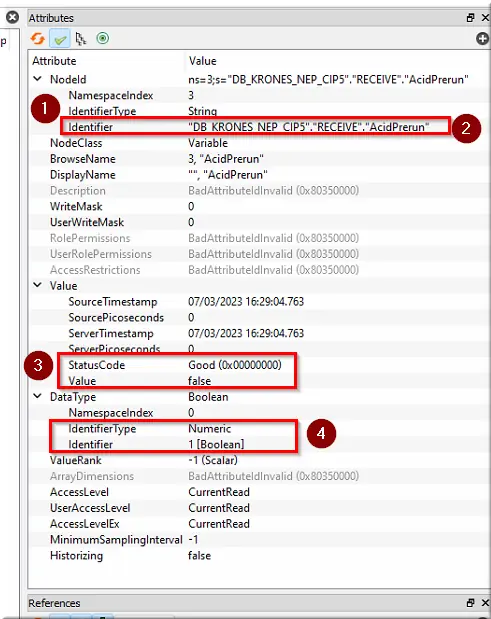Undock the Attributes panel with float icon

pyautogui.click(x=470, y=18)
